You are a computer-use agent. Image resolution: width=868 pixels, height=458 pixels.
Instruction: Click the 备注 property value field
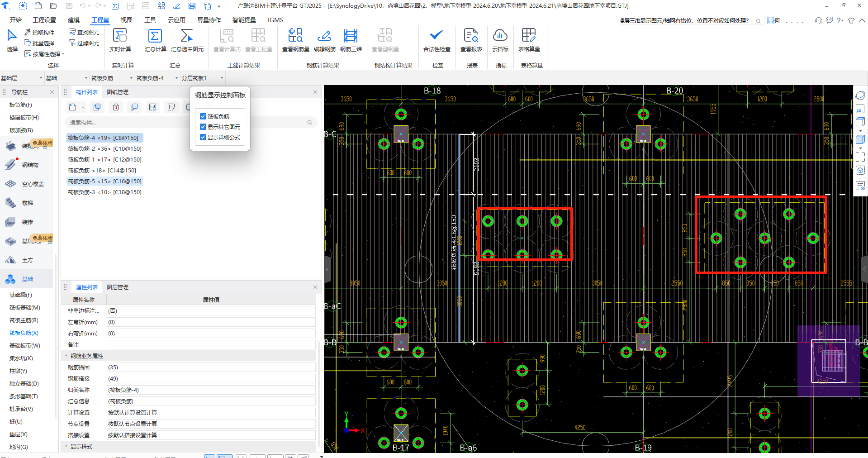pos(211,344)
